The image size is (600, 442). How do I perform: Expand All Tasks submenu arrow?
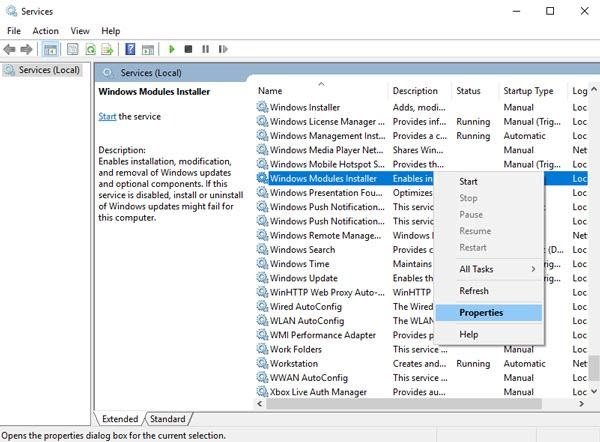point(533,269)
